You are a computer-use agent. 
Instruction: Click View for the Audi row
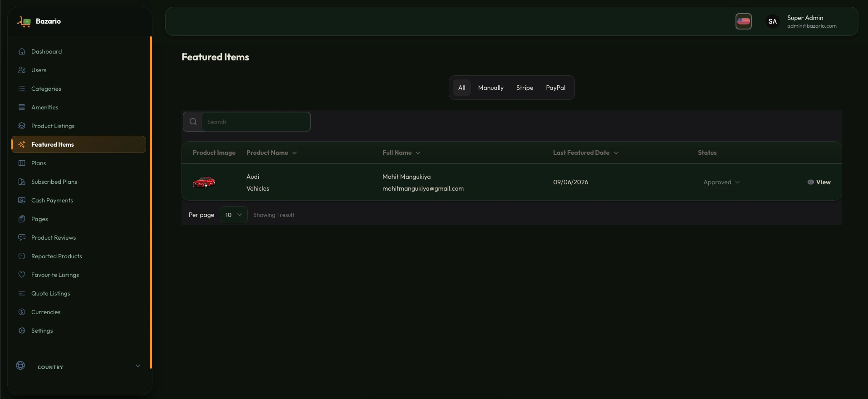[x=819, y=182]
